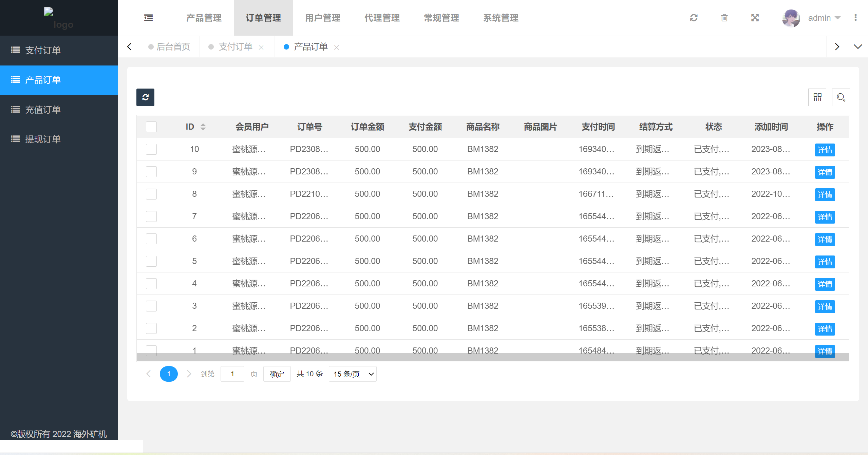Open the column filter grid icon
Screen dimensions: 868x455
point(817,97)
